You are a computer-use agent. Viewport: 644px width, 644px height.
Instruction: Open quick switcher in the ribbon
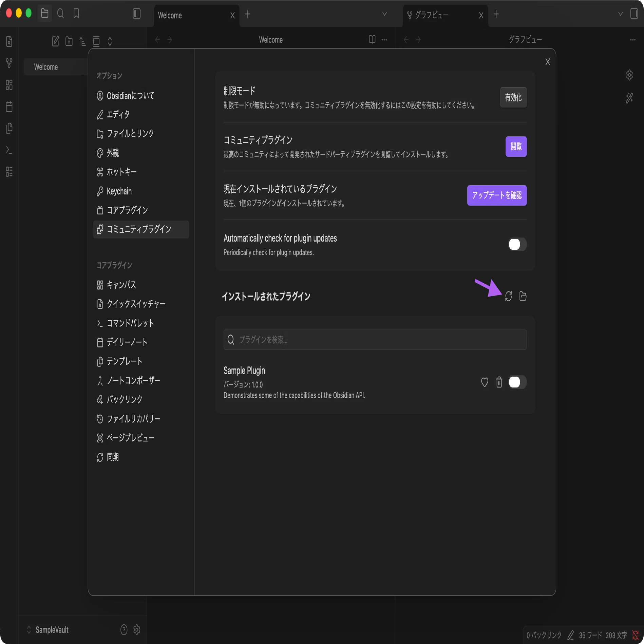point(9,41)
